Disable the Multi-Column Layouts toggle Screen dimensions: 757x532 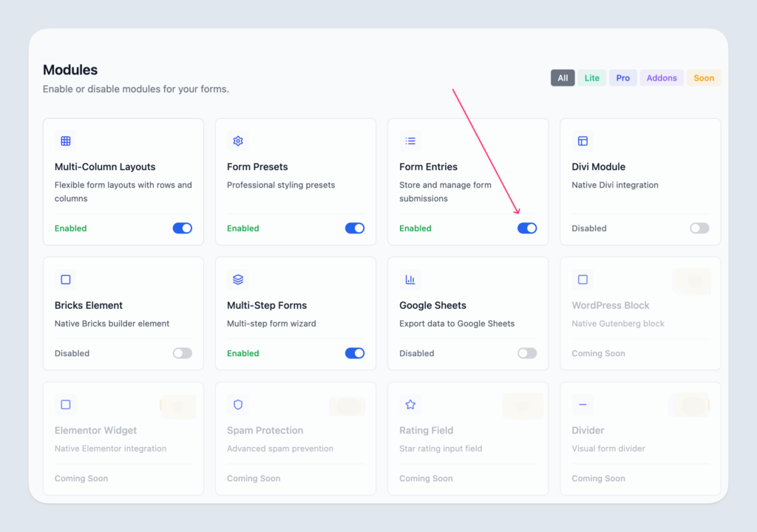(x=183, y=228)
